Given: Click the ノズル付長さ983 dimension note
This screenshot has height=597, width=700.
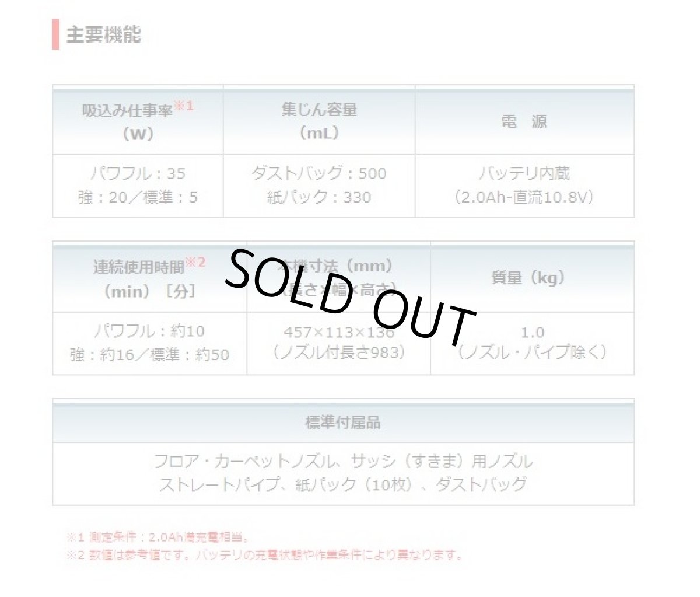Looking at the screenshot, I should (338, 352).
